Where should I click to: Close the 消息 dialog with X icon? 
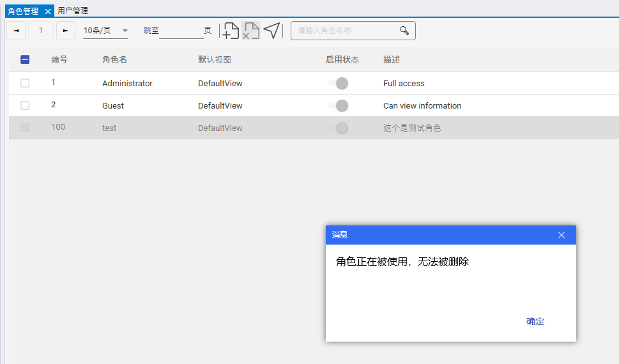(562, 235)
